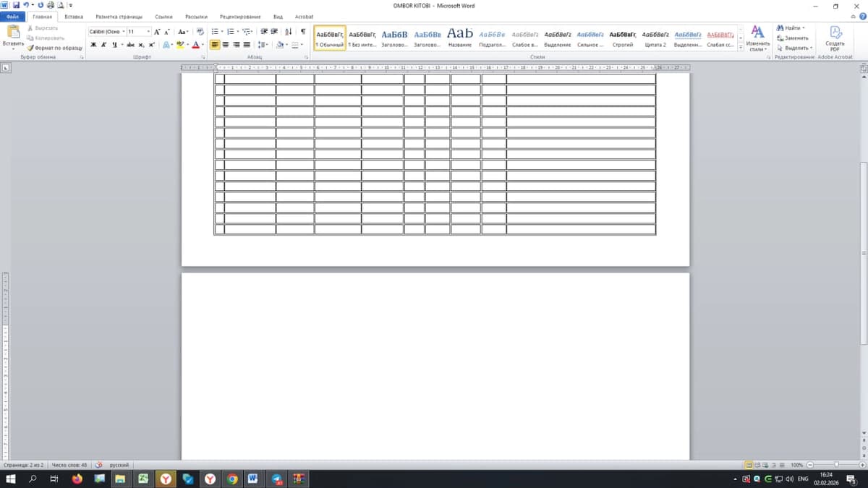Apply red font color A button
This screenshot has width=868, height=488.
pos(195,45)
